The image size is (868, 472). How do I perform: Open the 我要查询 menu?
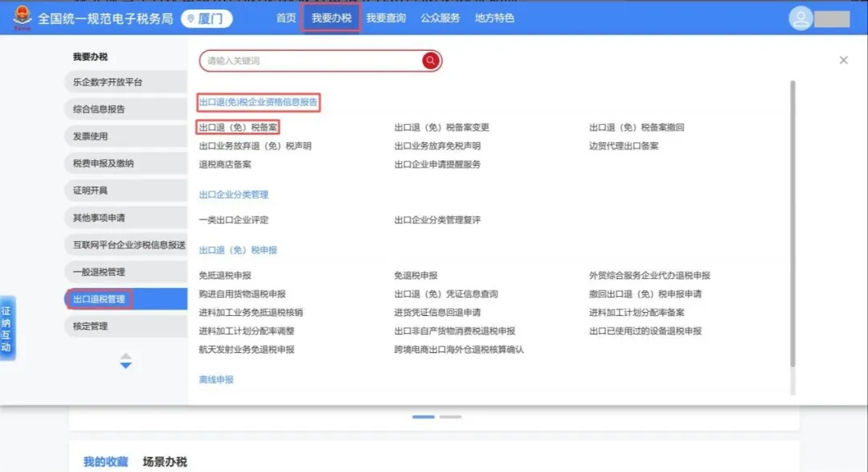point(386,17)
